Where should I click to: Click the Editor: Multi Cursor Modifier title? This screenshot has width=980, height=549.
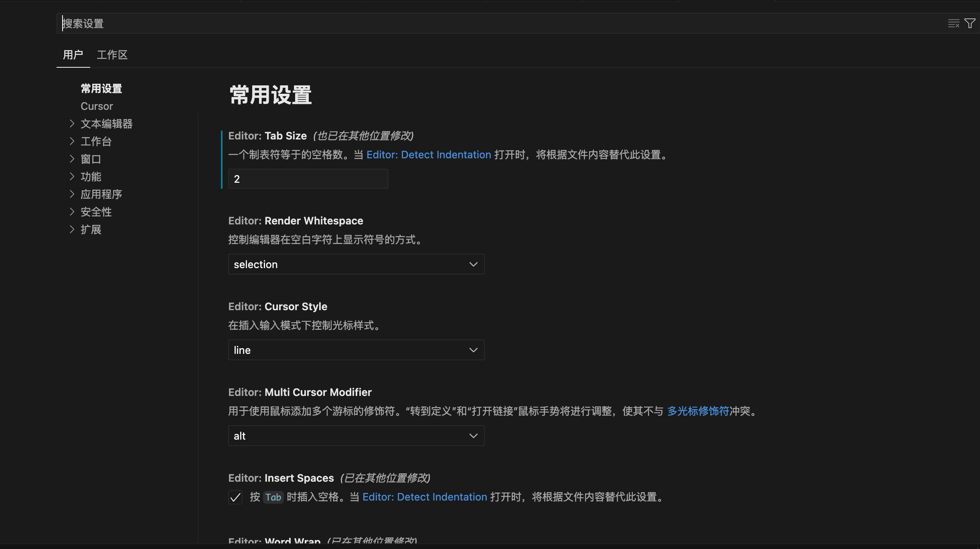point(300,392)
